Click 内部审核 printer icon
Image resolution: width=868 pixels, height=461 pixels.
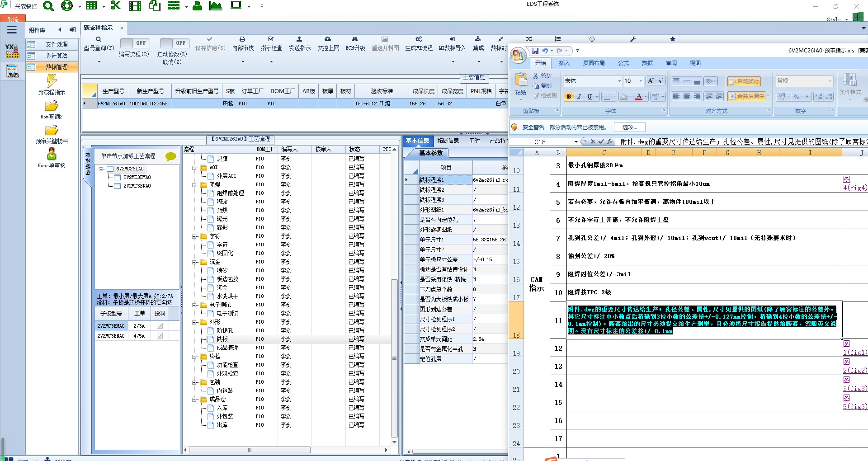point(242,39)
